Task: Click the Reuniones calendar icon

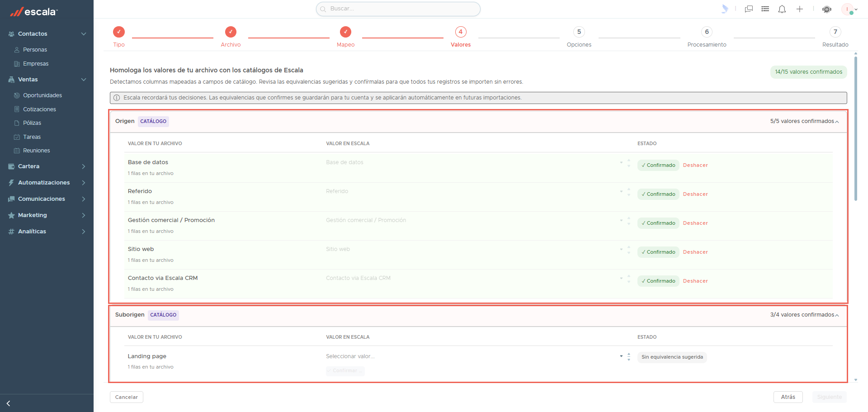Action: coord(17,151)
